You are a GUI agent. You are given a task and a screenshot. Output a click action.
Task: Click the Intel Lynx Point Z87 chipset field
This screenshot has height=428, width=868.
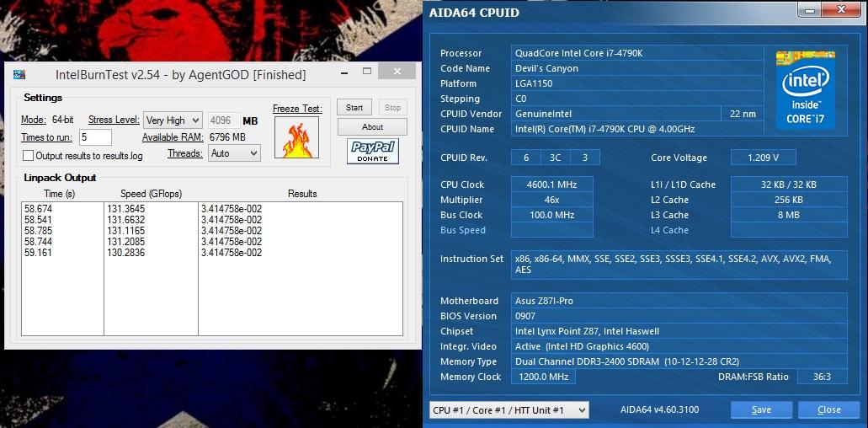679,331
